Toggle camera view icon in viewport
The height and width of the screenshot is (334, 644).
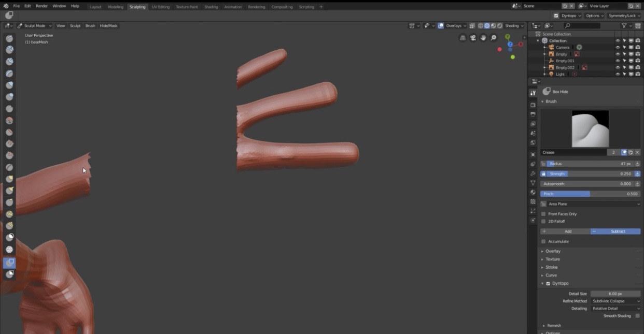click(x=473, y=38)
